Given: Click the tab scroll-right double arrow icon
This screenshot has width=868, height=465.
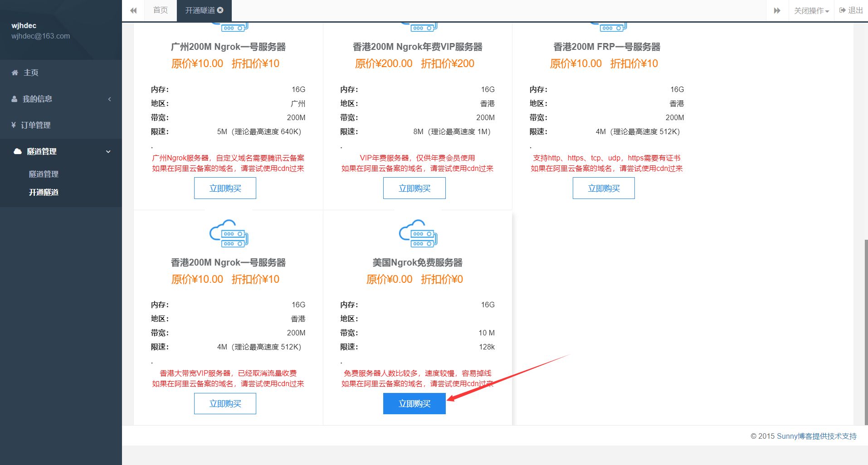Looking at the screenshot, I should [777, 10].
